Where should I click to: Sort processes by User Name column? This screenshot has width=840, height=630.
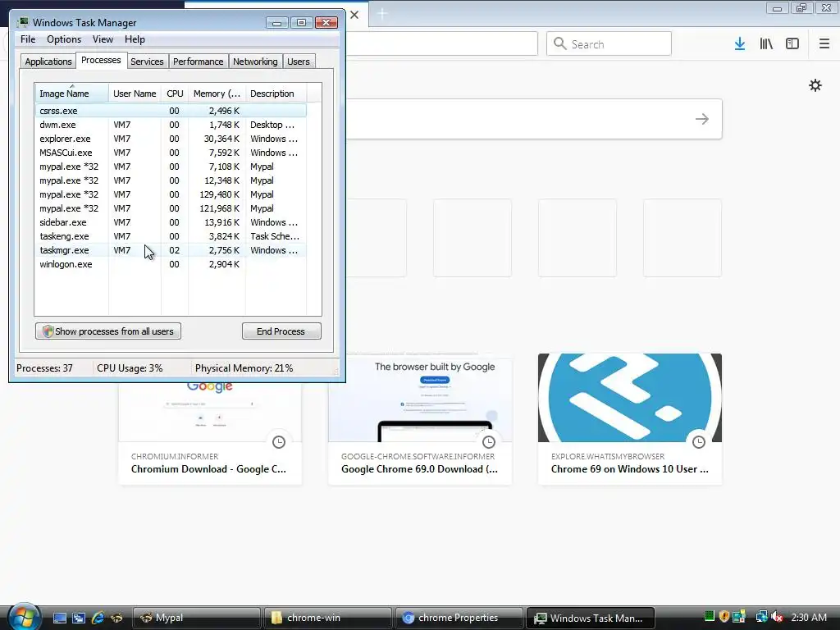135,94
